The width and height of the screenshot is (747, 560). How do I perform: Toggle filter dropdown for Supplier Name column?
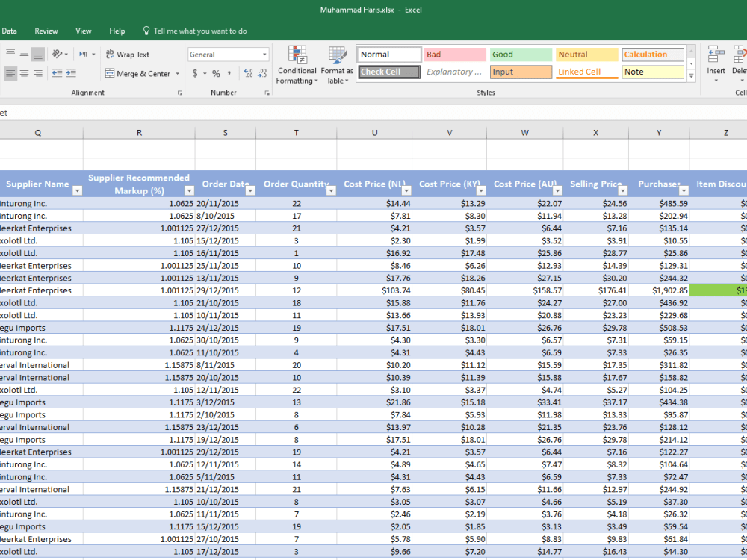(x=77, y=191)
